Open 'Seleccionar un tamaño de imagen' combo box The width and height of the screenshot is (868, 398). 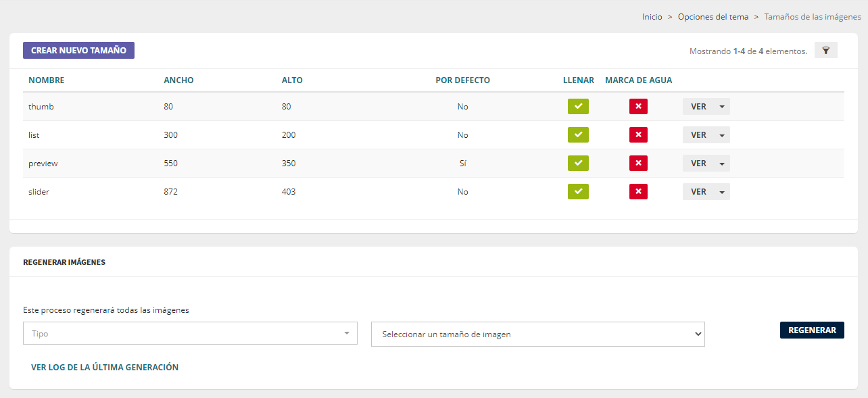[537, 334]
